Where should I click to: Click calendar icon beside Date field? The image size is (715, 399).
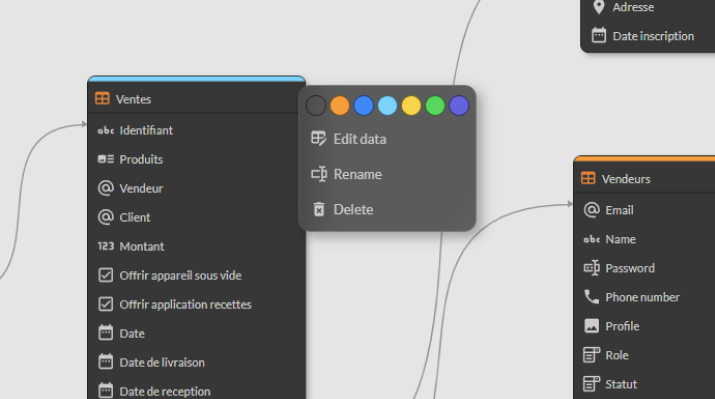pyautogui.click(x=106, y=333)
